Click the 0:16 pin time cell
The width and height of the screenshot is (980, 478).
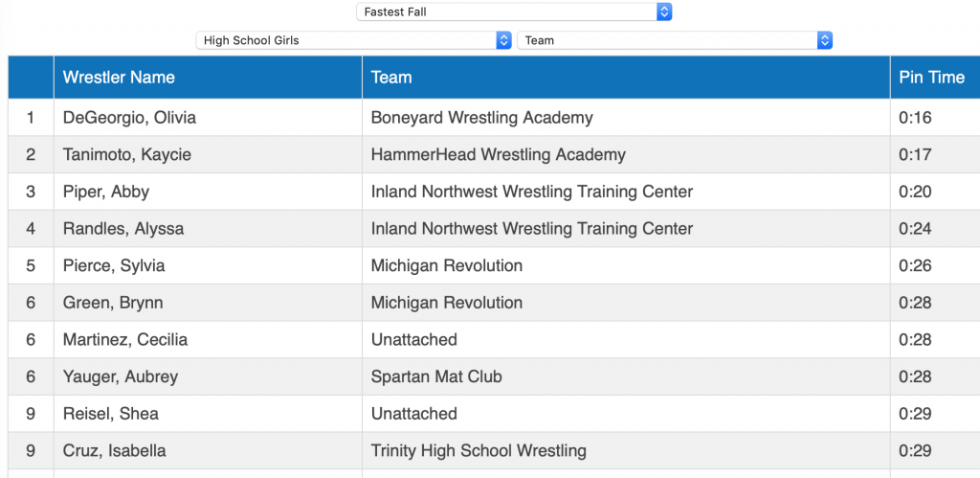click(x=915, y=118)
